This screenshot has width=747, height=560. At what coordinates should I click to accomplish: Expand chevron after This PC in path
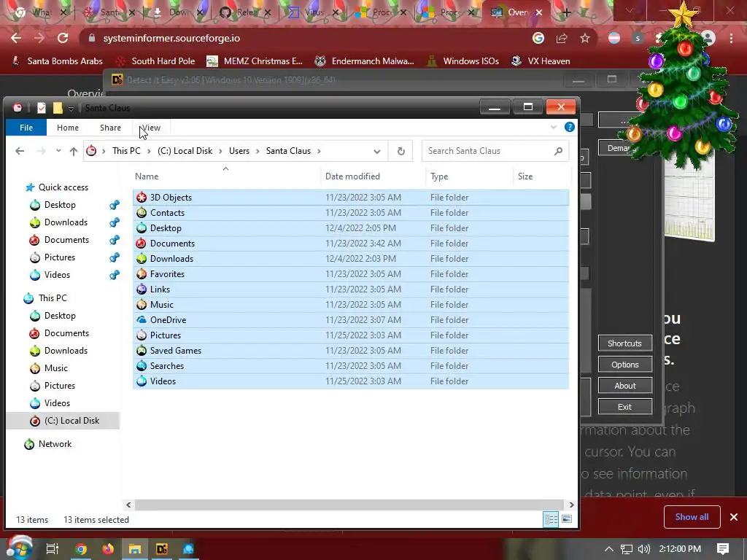[x=149, y=151]
